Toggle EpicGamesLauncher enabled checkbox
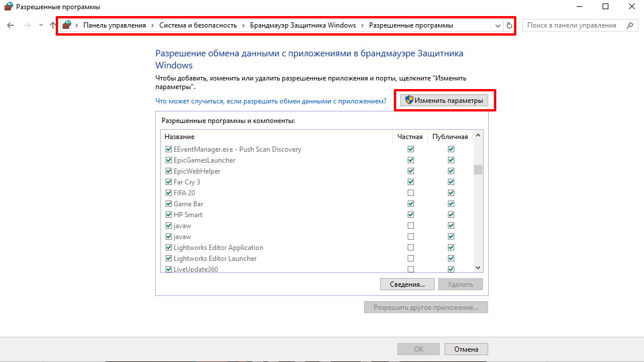This screenshot has width=644, height=362. pyautogui.click(x=168, y=160)
